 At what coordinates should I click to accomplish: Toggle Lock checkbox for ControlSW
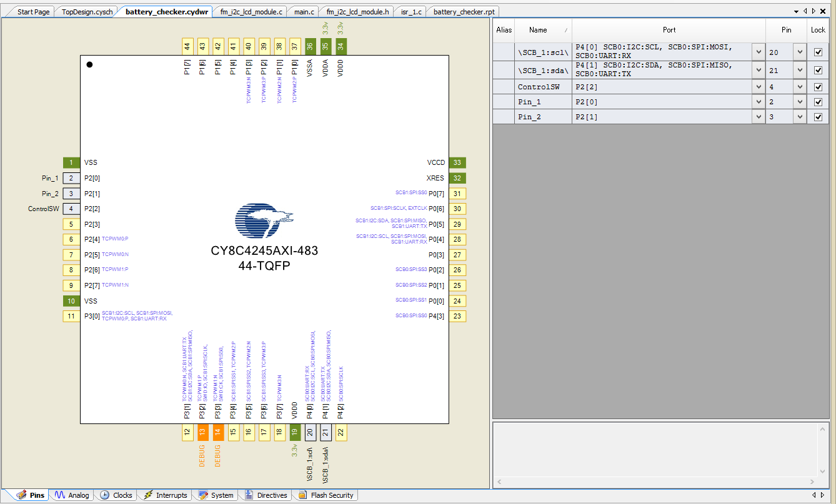(x=818, y=87)
